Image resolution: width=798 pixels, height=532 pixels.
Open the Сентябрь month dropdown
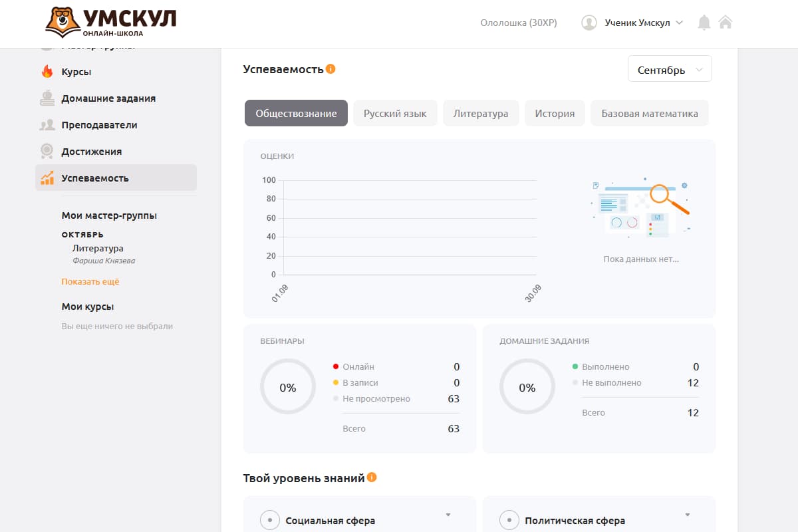pos(669,68)
